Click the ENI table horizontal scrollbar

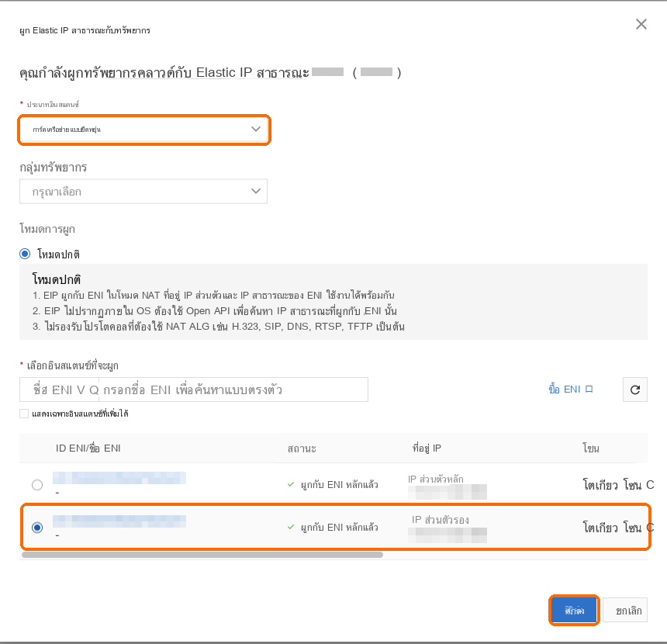point(202,555)
